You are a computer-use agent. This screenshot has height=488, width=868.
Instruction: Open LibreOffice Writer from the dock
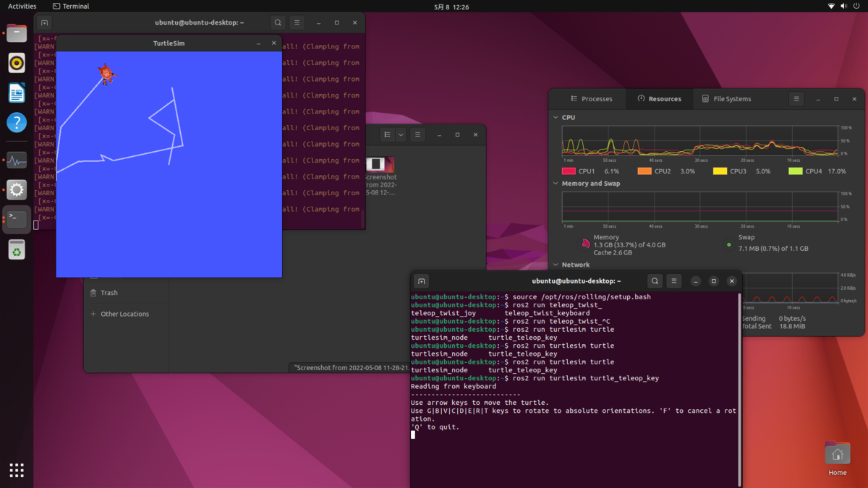coord(17,93)
